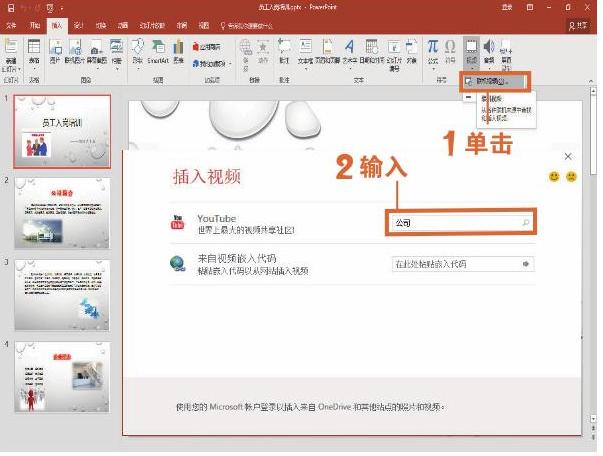Click the Ribbon Display Options icon
The height and width of the screenshot is (456, 603).
coord(530,7)
